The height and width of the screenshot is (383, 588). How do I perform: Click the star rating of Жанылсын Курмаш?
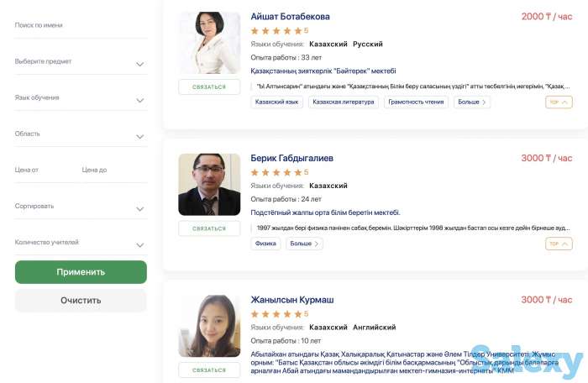point(276,314)
